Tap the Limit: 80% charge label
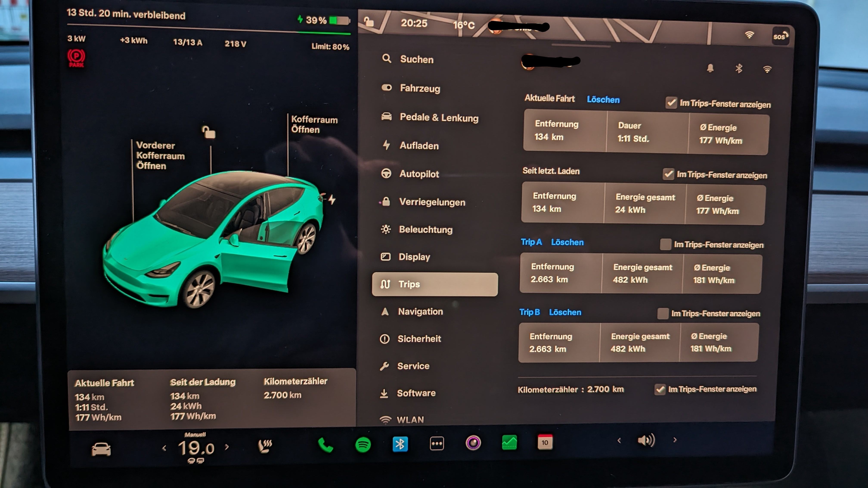868x488 pixels. tap(330, 46)
